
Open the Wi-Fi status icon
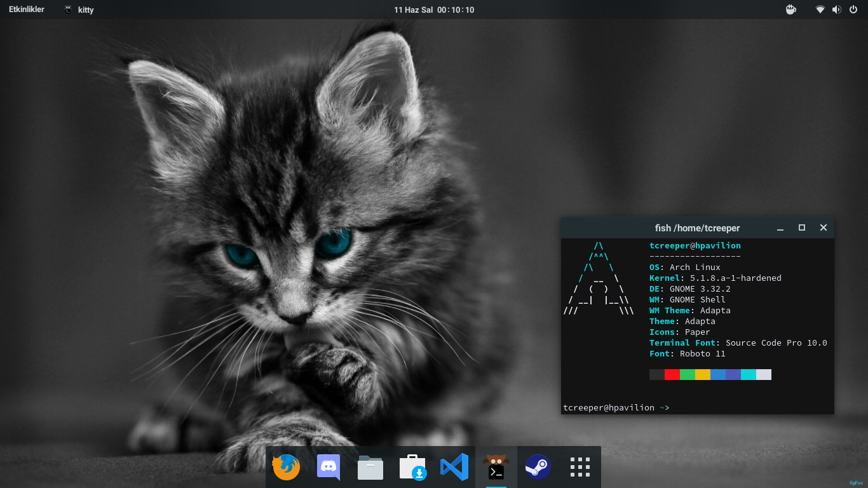[821, 10]
